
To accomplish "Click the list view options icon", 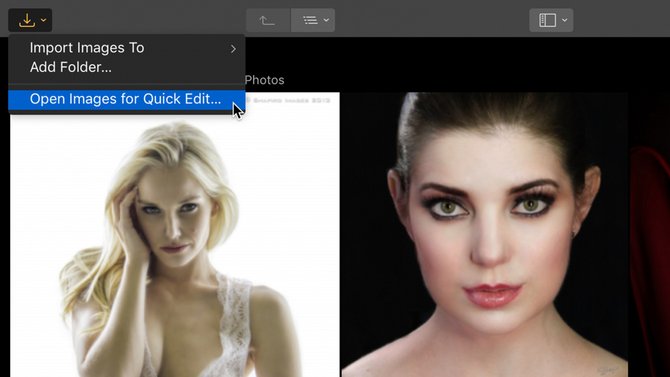I will (310, 20).
